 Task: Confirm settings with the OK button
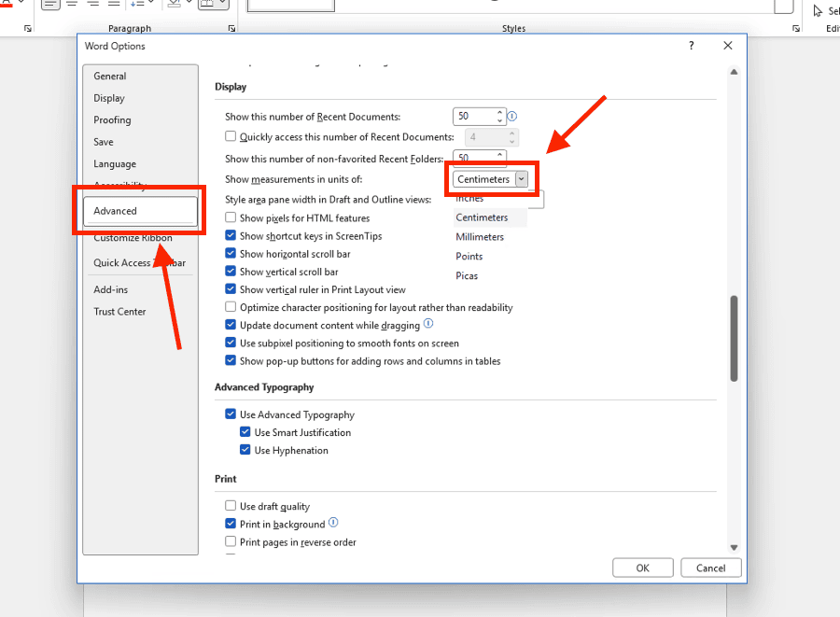tap(643, 568)
